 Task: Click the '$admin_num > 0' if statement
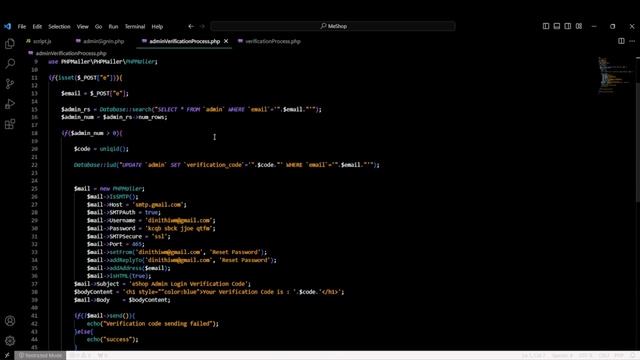tap(92, 133)
